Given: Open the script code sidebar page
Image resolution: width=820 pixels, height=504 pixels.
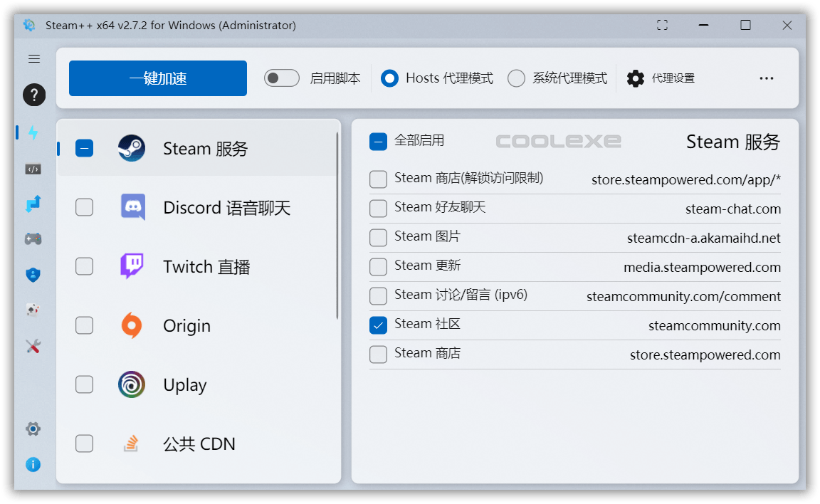Looking at the screenshot, I should pos(33,169).
